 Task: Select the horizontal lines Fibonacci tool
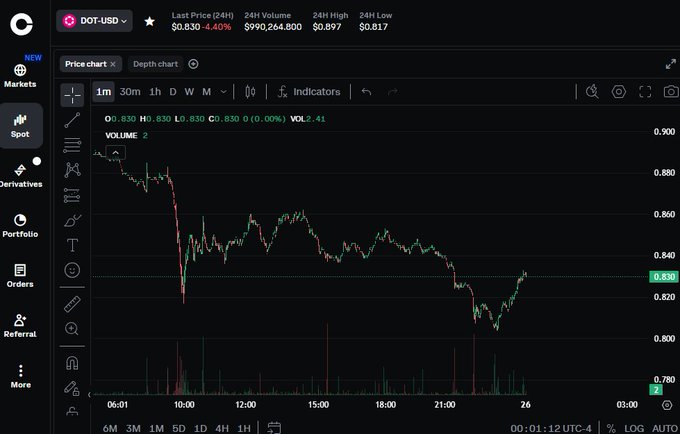pyautogui.click(x=72, y=145)
